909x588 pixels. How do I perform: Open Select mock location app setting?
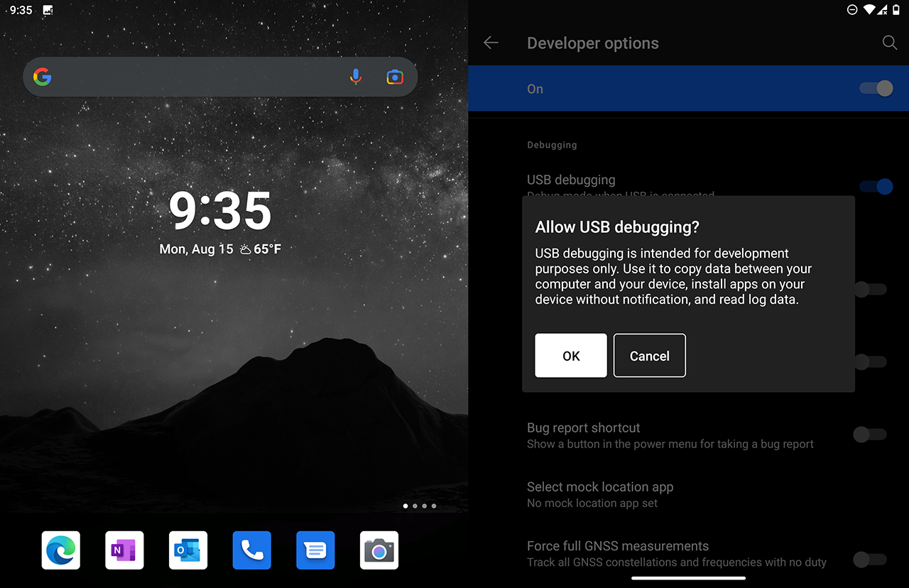click(x=600, y=494)
